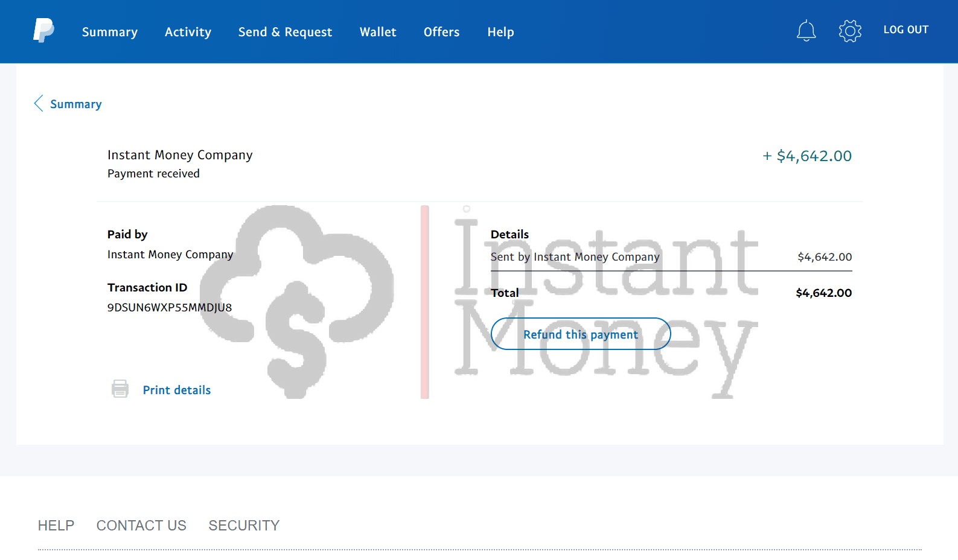This screenshot has width=958, height=560.
Task: Click Instant Money Company under Paid by
Action: coord(170,255)
